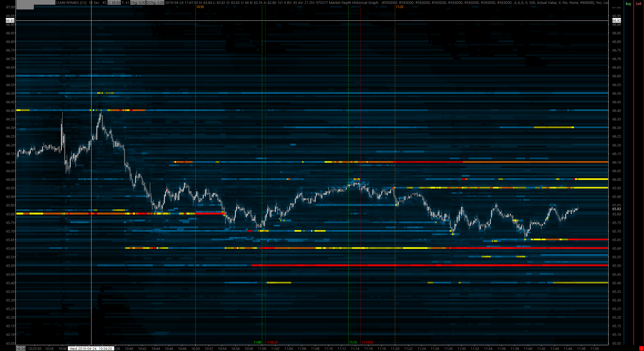Click the 11:30 label on the time axis
644x351 pixels.
461,349
